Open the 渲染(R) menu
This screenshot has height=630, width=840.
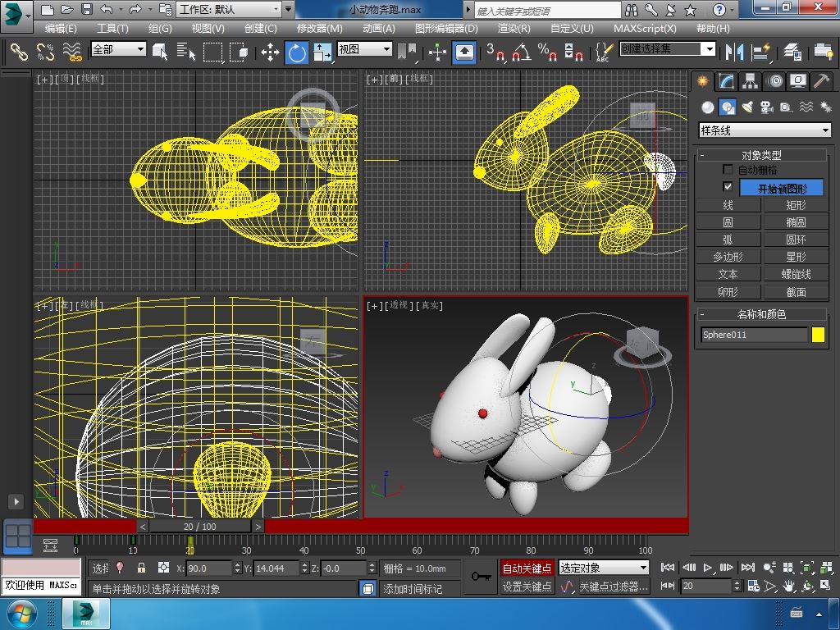(x=514, y=28)
